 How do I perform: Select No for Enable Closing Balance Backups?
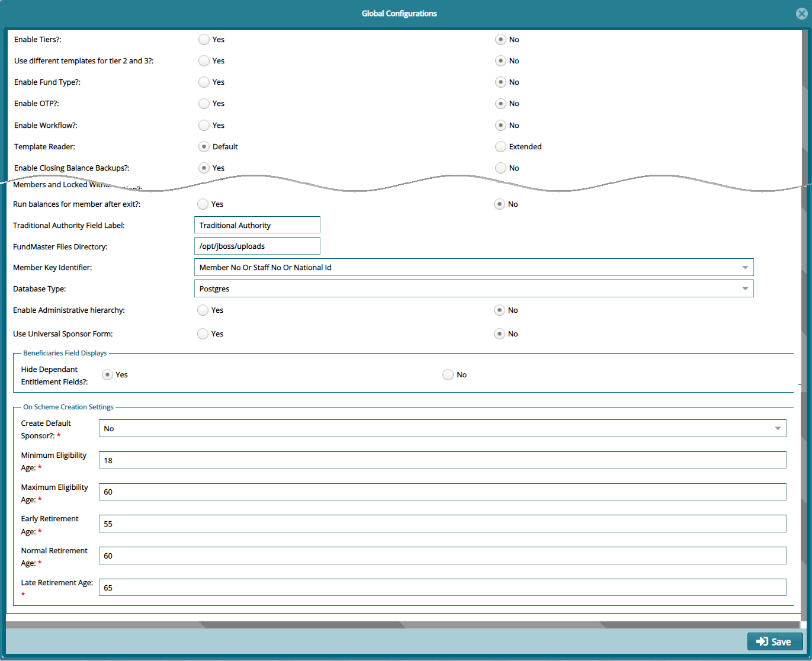coord(501,168)
